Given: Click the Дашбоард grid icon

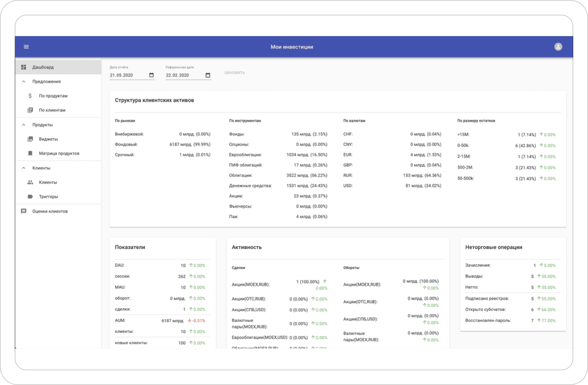Looking at the screenshot, I should click(24, 67).
